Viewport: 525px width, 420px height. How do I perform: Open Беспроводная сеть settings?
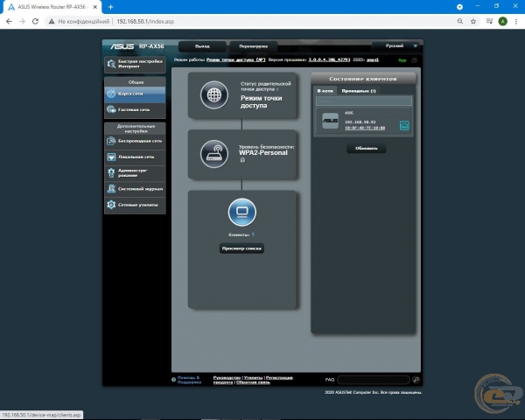pos(135,141)
